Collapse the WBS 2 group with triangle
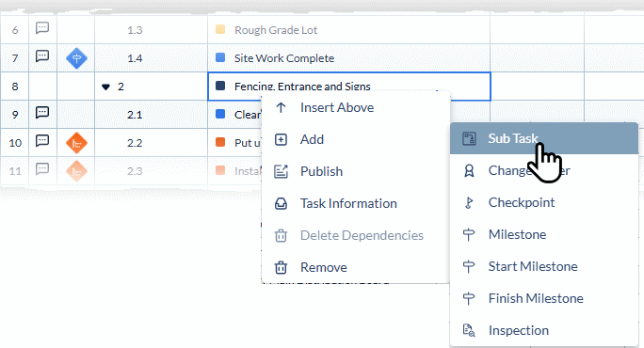 pos(105,87)
